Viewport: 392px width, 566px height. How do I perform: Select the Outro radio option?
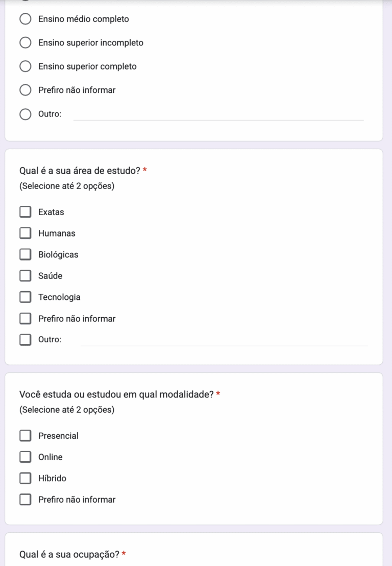(x=25, y=114)
